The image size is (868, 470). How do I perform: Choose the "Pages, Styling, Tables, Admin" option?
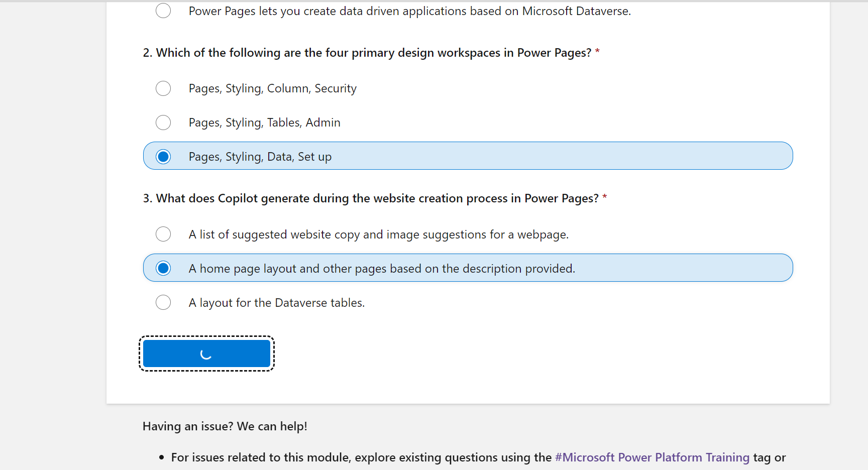(163, 123)
